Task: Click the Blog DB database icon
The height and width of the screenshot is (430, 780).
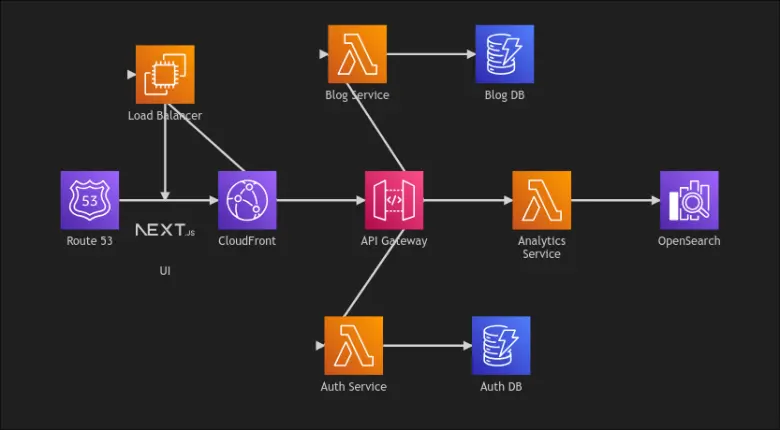Action: (504, 54)
